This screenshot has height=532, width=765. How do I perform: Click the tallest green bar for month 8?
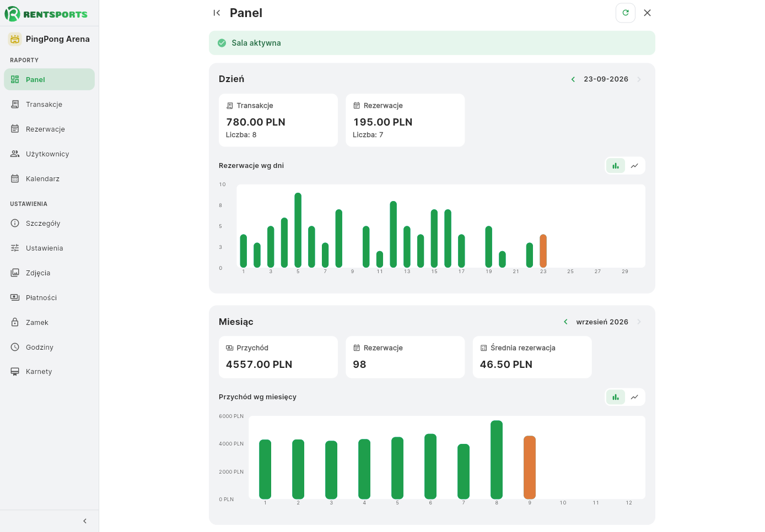tap(497, 460)
